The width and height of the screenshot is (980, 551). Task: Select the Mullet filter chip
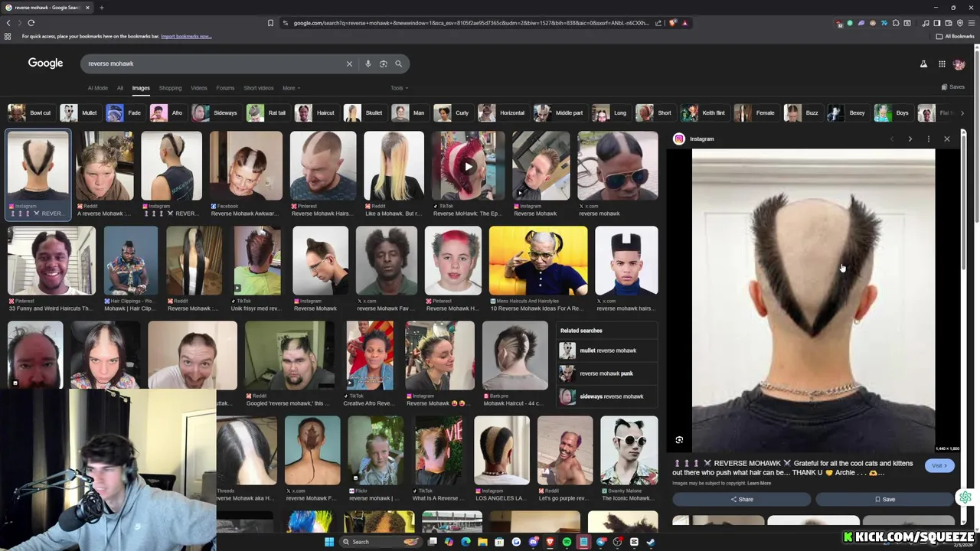pyautogui.click(x=80, y=113)
